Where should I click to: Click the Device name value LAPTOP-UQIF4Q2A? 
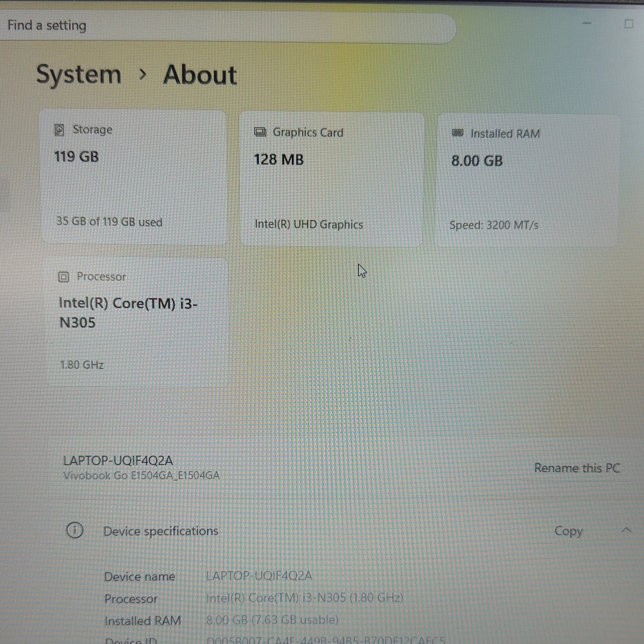259,576
